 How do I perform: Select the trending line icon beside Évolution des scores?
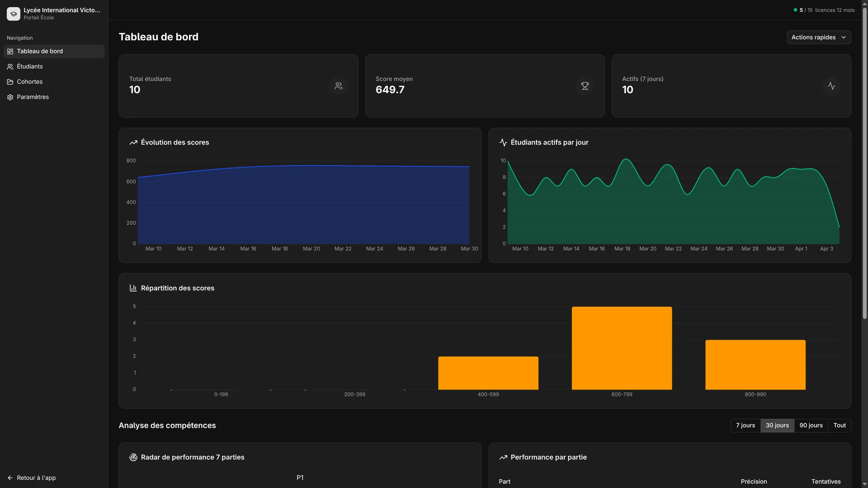pyautogui.click(x=133, y=142)
